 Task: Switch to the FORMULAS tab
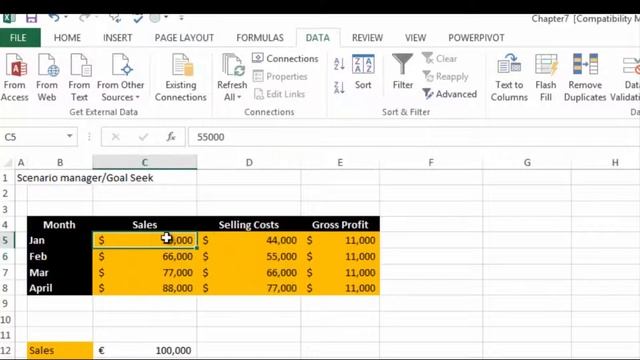(x=260, y=38)
